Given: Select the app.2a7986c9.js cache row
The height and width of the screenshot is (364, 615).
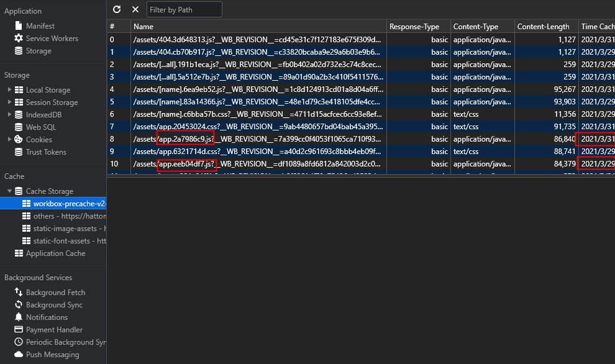Looking at the screenshot, I should [x=257, y=139].
